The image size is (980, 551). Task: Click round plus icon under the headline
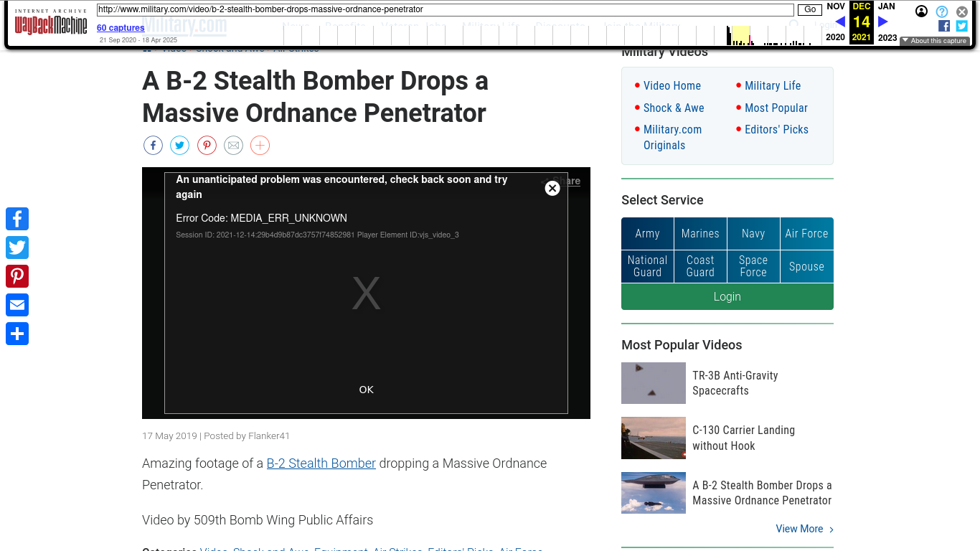260,146
